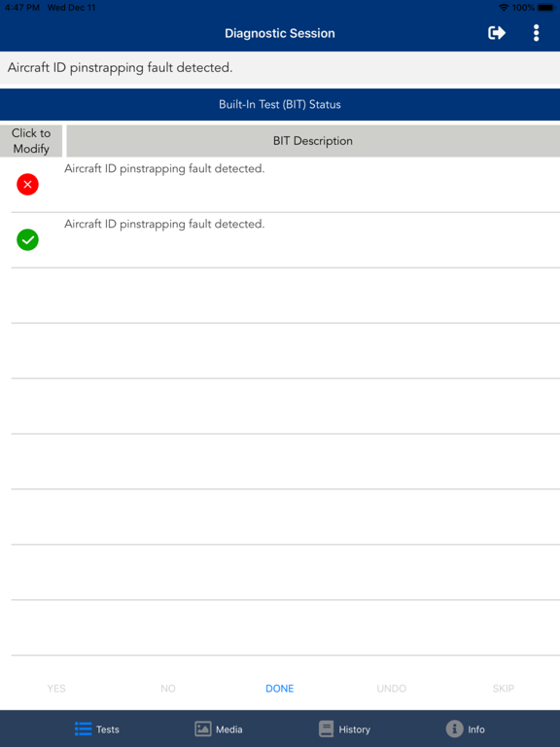Tap the disabled NO button
Image resolution: width=560 pixels, height=747 pixels.
[x=167, y=689]
